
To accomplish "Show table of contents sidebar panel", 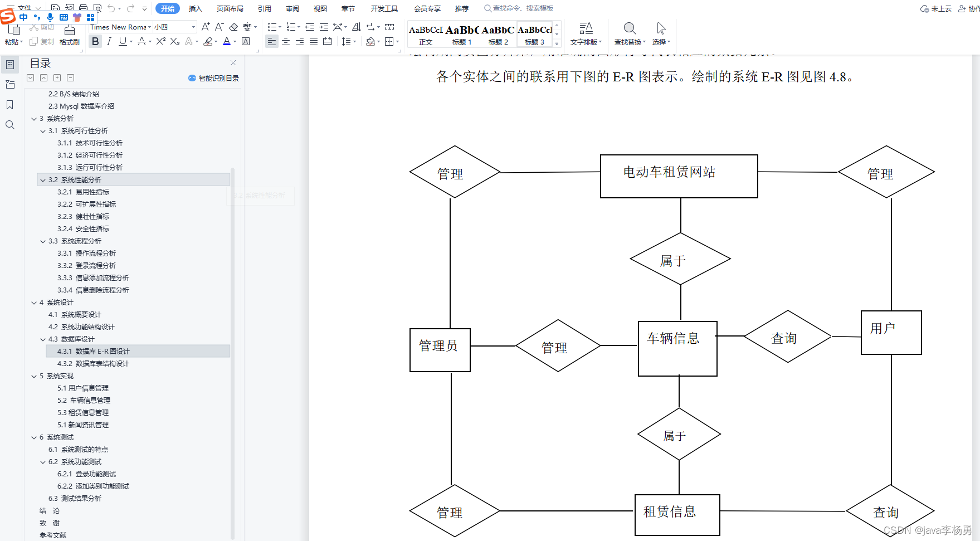I will tap(10, 65).
